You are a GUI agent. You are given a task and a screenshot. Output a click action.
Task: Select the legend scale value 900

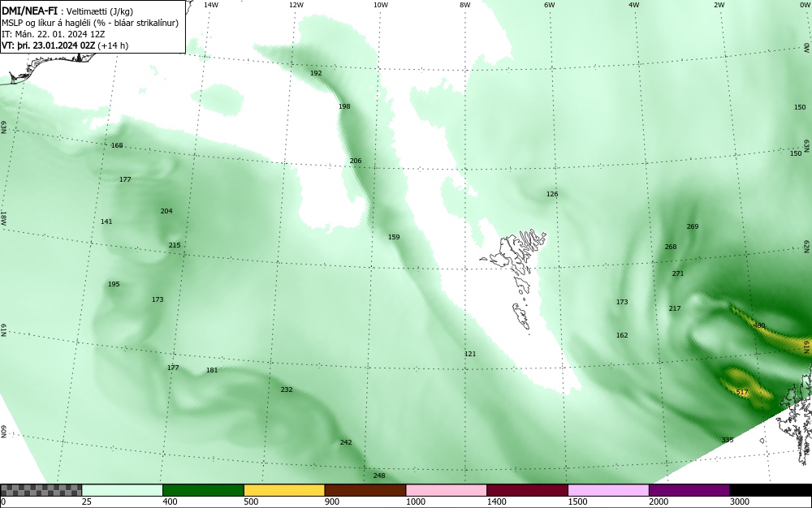coord(332,502)
